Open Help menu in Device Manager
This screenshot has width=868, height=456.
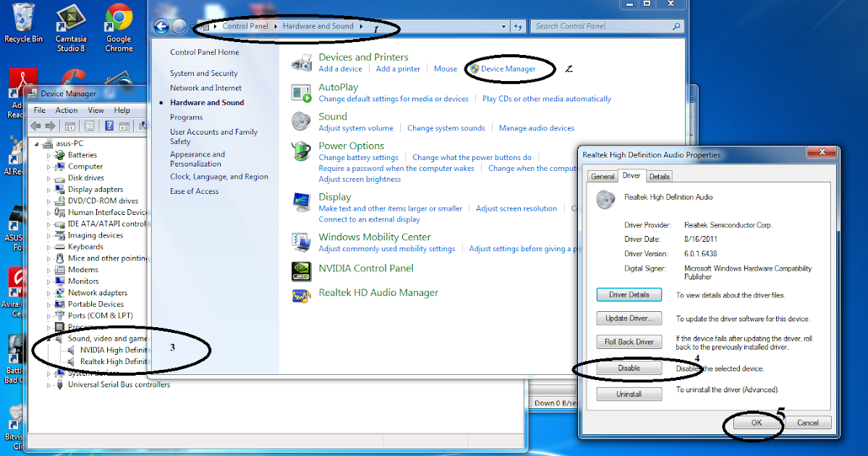[122, 110]
